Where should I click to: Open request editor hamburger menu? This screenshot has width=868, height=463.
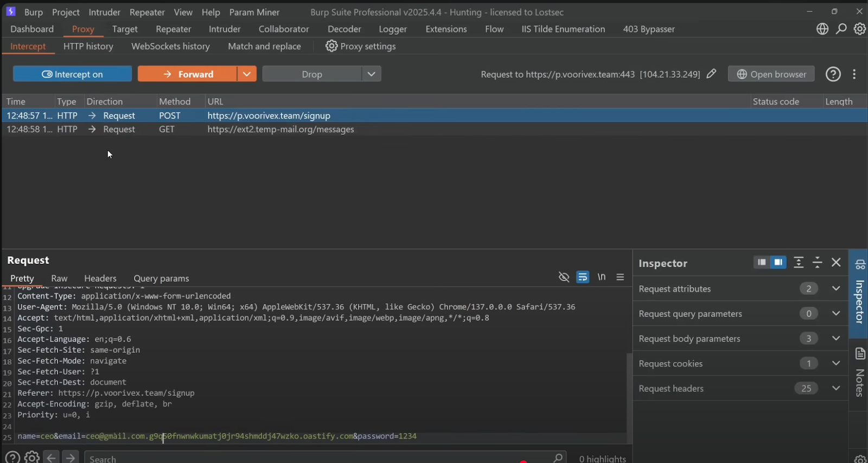click(620, 277)
